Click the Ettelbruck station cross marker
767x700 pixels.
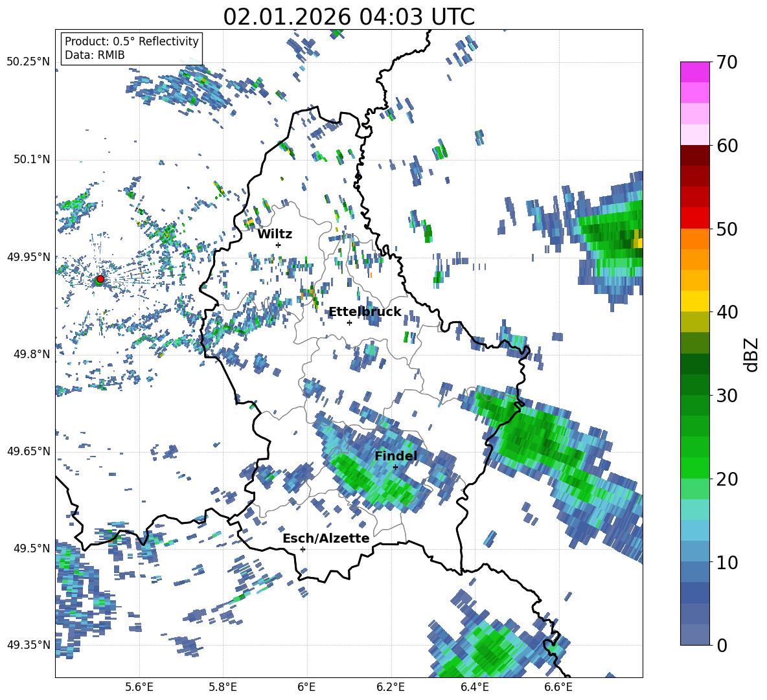349,322
